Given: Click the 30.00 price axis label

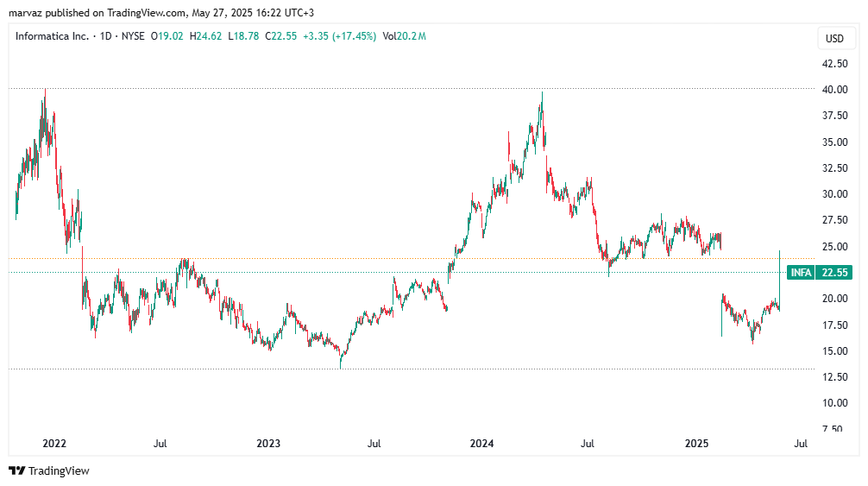Looking at the screenshot, I should click(x=835, y=193).
